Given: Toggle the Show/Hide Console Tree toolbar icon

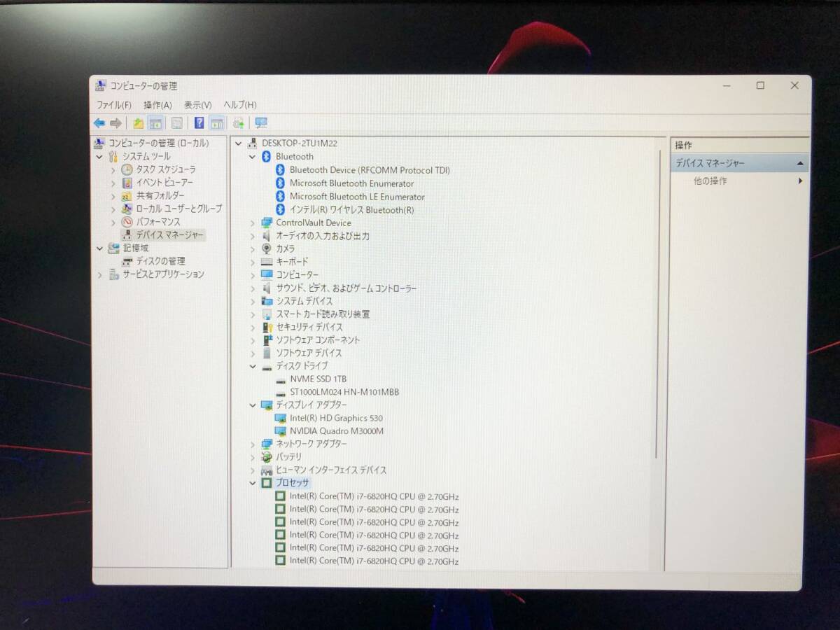Looking at the screenshot, I should (155, 123).
